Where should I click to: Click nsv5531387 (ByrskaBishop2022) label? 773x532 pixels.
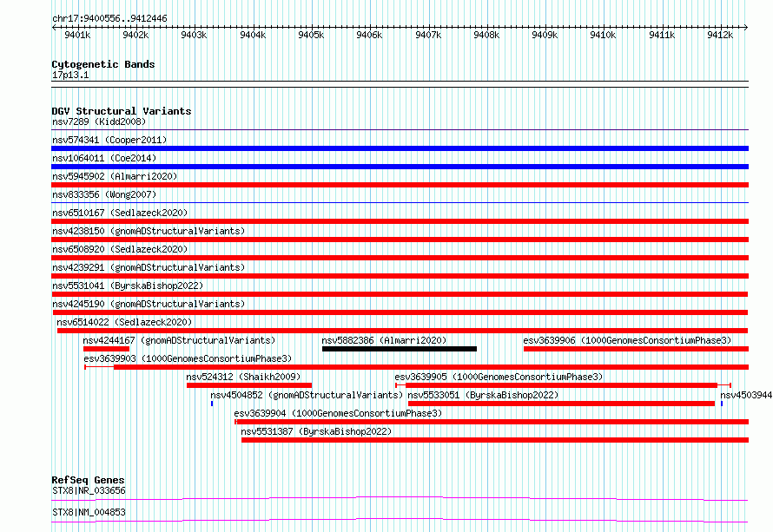[316, 431]
